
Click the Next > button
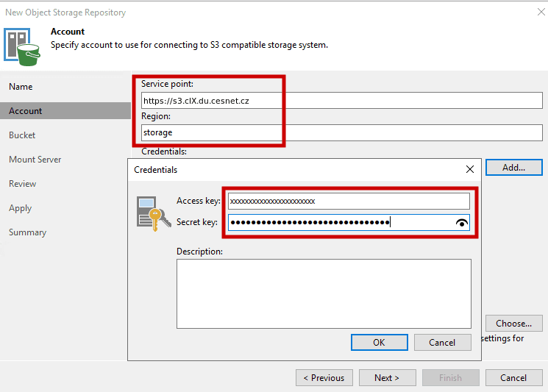point(387,378)
